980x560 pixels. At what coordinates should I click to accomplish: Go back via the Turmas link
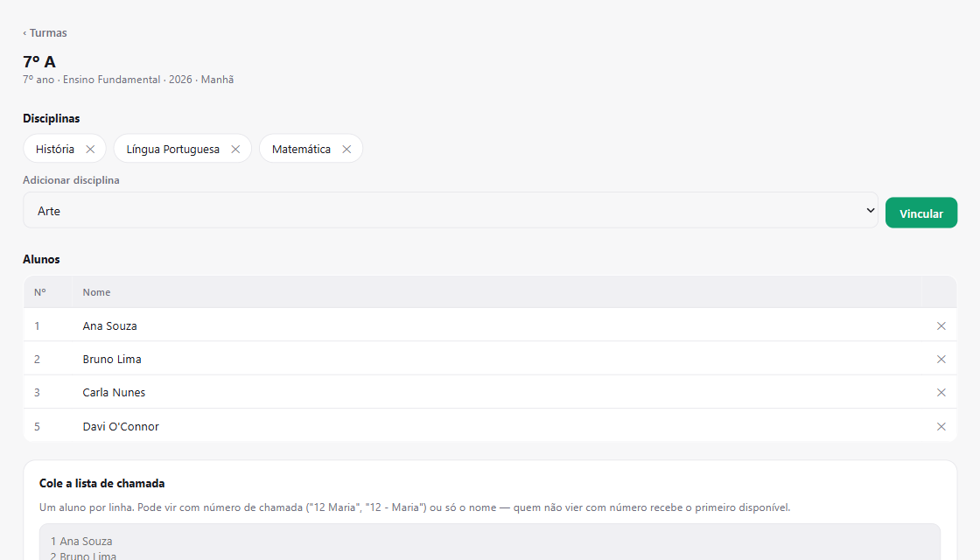[45, 33]
